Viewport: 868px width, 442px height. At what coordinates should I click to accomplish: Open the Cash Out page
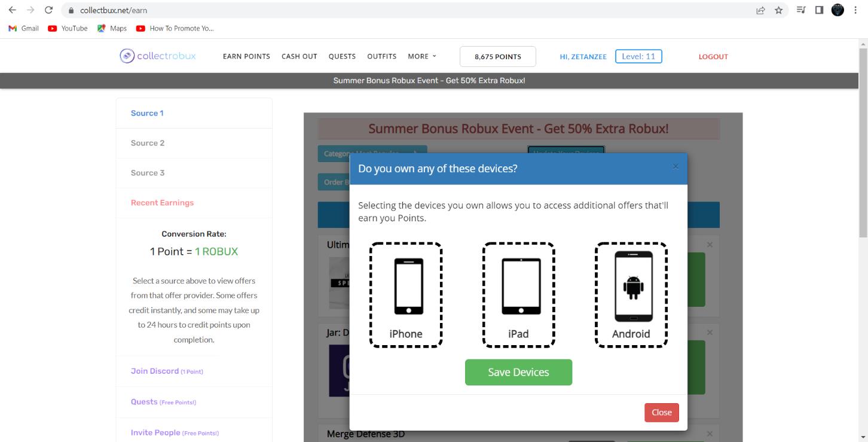pyautogui.click(x=299, y=56)
